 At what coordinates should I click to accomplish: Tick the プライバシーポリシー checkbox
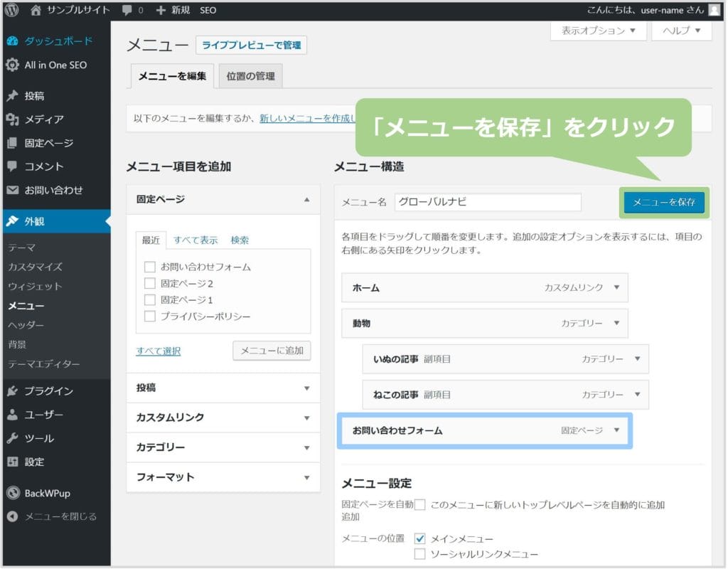[x=149, y=317]
